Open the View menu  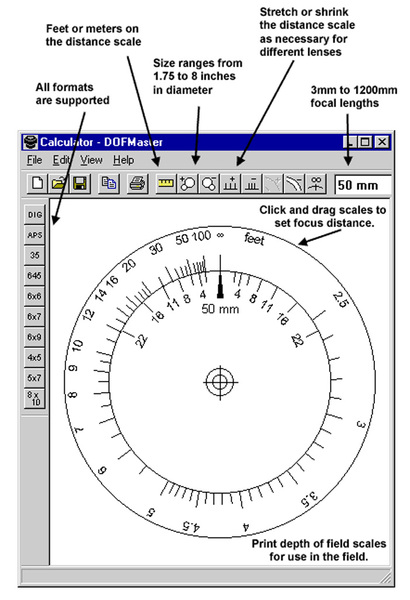pos(91,160)
